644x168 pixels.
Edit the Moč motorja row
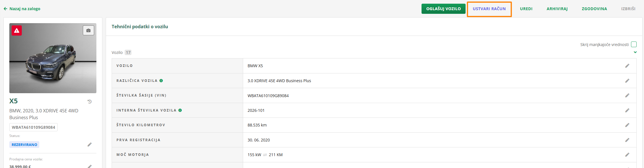[x=627, y=155]
